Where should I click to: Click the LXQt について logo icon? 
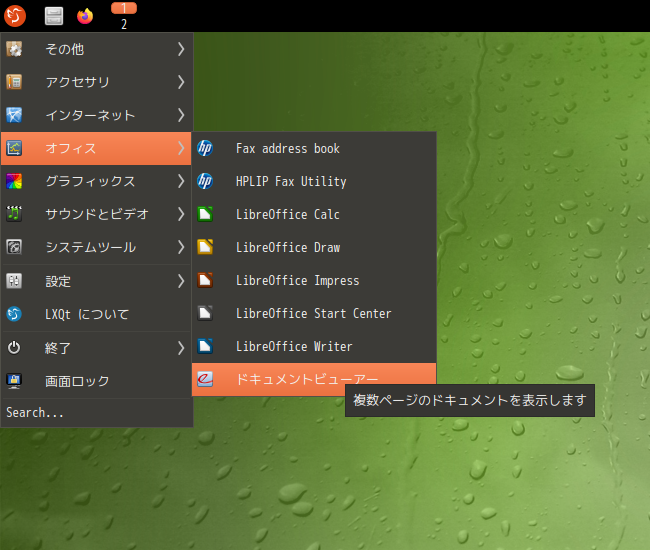coord(14,314)
